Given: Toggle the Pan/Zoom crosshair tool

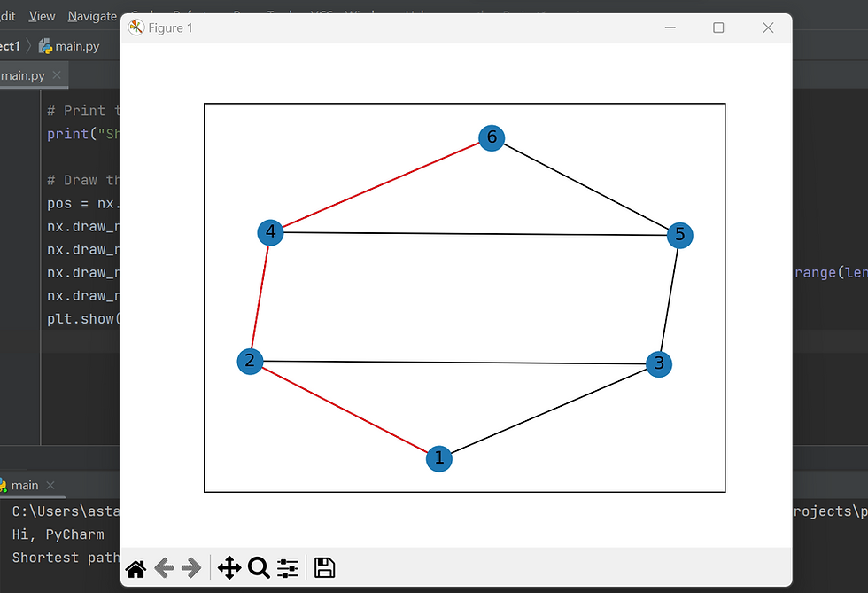Looking at the screenshot, I should [229, 567].
